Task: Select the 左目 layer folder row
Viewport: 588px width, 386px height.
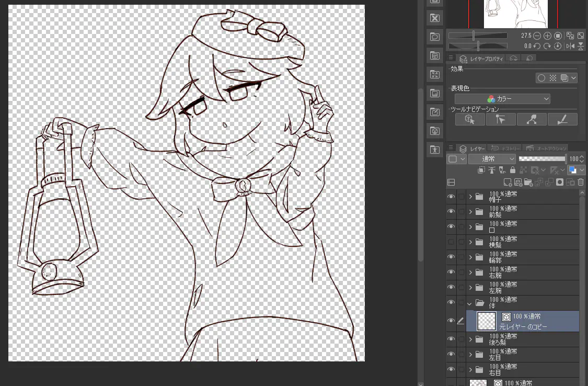Action: (x=513, y=355)
